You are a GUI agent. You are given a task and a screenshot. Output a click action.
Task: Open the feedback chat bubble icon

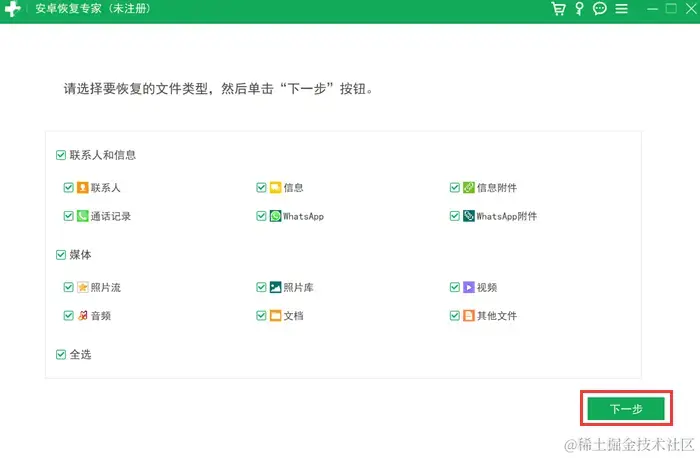coord(600,8)
